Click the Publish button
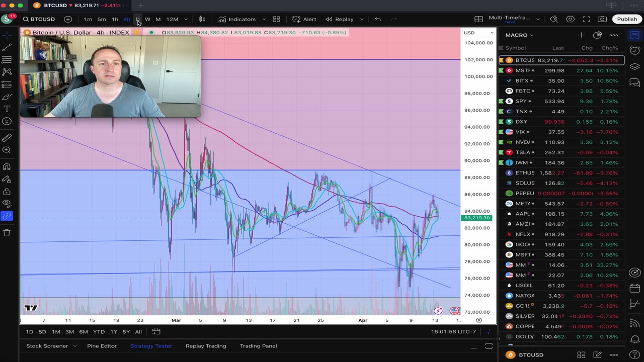Viewport: 644px width, 362px height. click(x=627, y=19)
